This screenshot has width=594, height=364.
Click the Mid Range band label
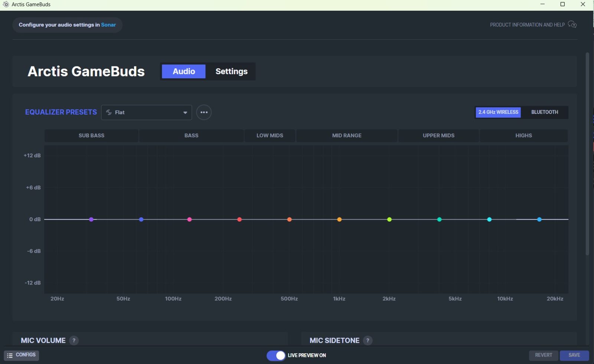click(346, 135)
